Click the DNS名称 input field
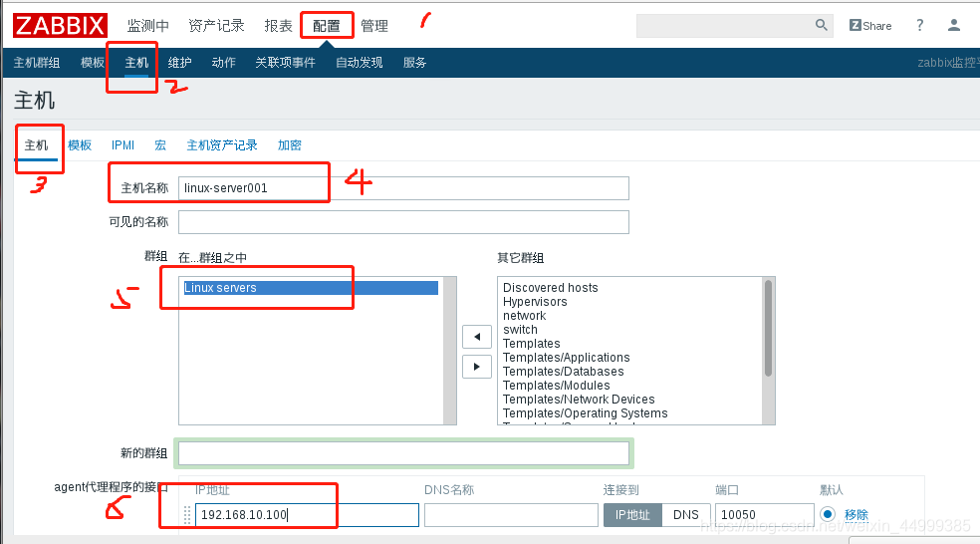This screenshot has height=544, width=980. (511, 515)
